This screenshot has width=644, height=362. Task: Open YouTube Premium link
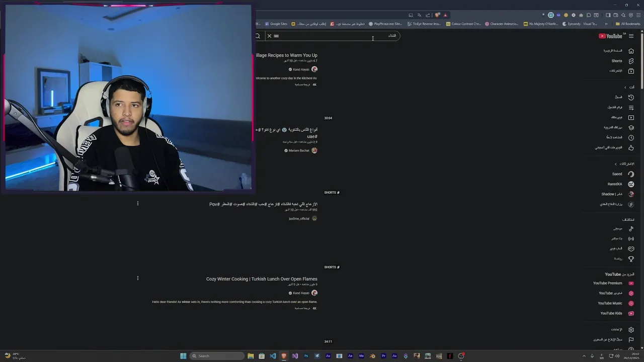pyautogui.click(x=613, y=283)
